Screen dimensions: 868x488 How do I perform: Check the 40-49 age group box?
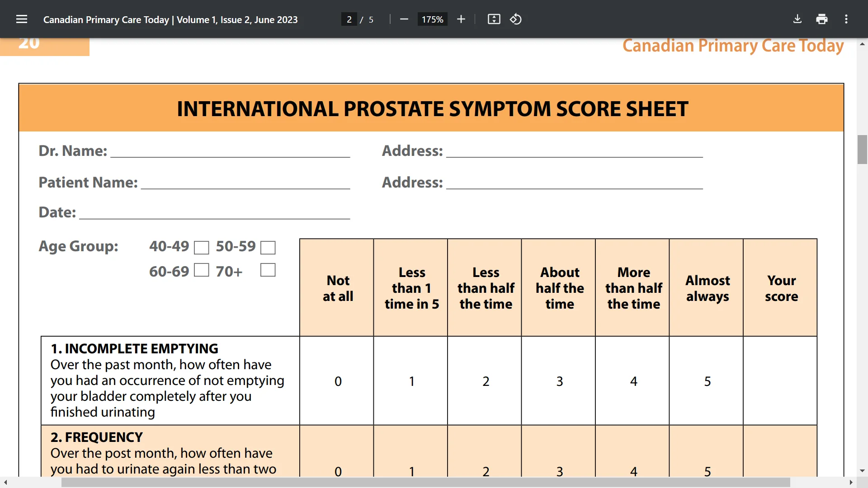point(202,248)
